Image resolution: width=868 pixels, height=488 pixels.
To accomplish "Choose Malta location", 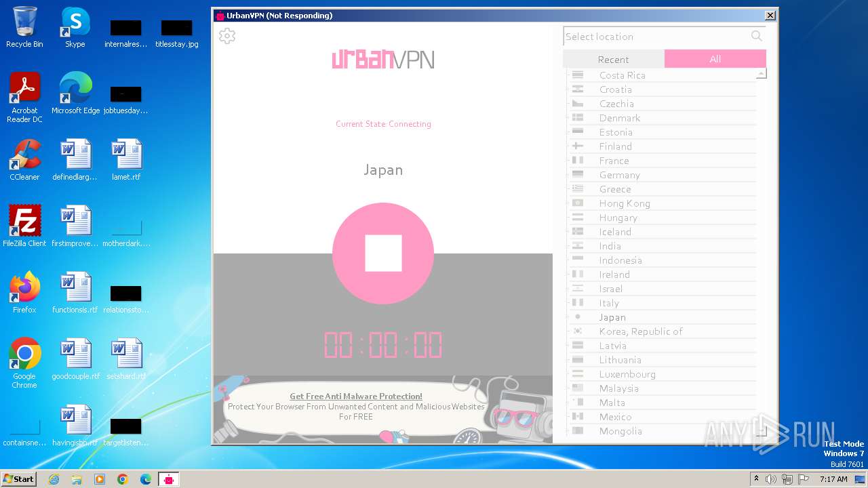I will pos(662,403).
